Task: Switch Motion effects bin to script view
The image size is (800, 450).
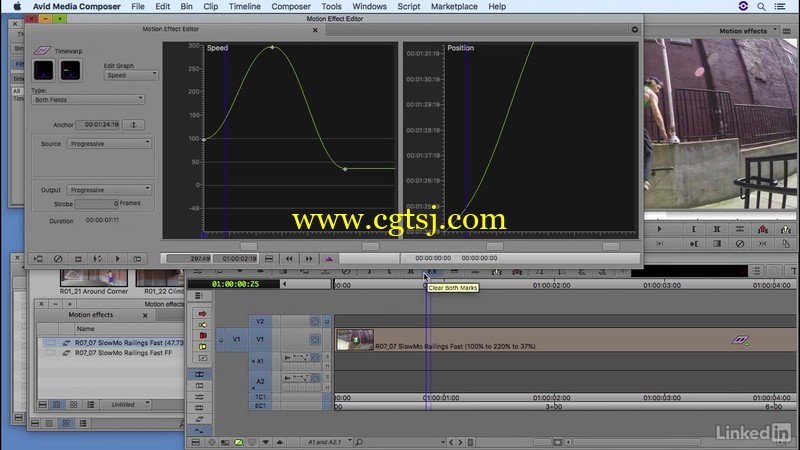Action: [x=90, y=405]
